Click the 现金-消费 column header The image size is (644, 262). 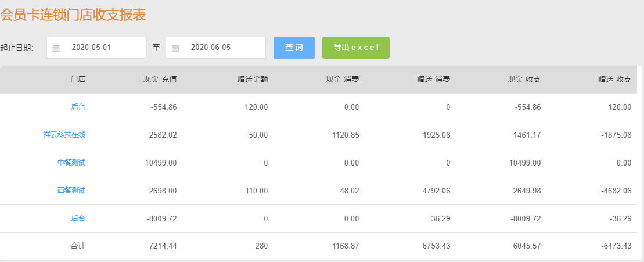(x=343, y=80)
